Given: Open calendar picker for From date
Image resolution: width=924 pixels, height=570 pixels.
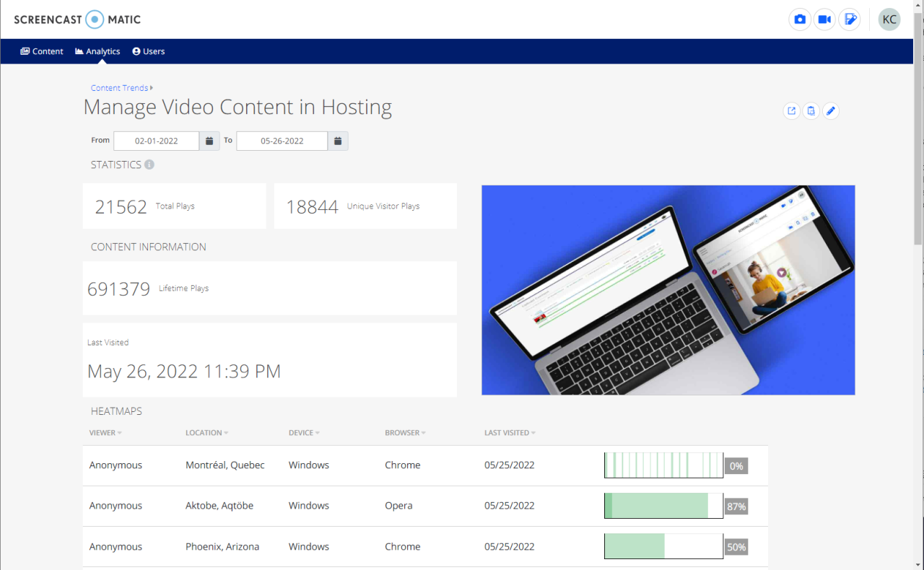Looking at the screenshot, I should coord(209,141).
